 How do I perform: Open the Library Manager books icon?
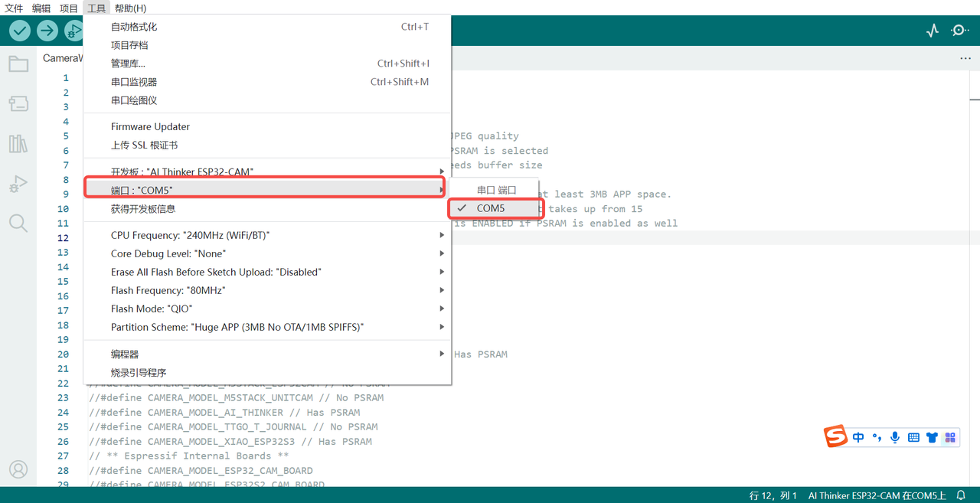[18, 143]
